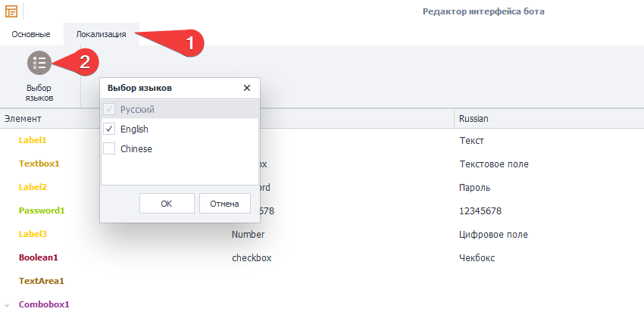
Task: Switch to the Основные tab
Action: pyautogui.click(x=31, y=34)
